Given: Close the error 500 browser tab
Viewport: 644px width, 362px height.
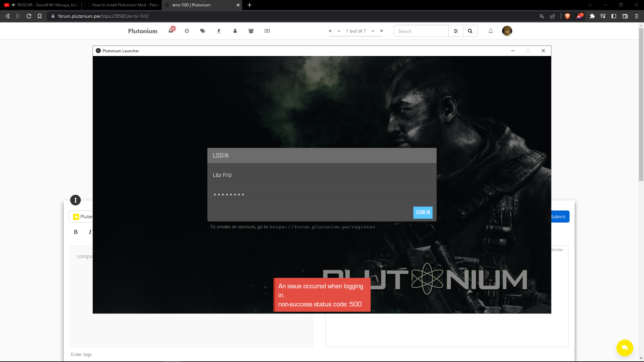Looking at the screenshot, I should point(238,5).
